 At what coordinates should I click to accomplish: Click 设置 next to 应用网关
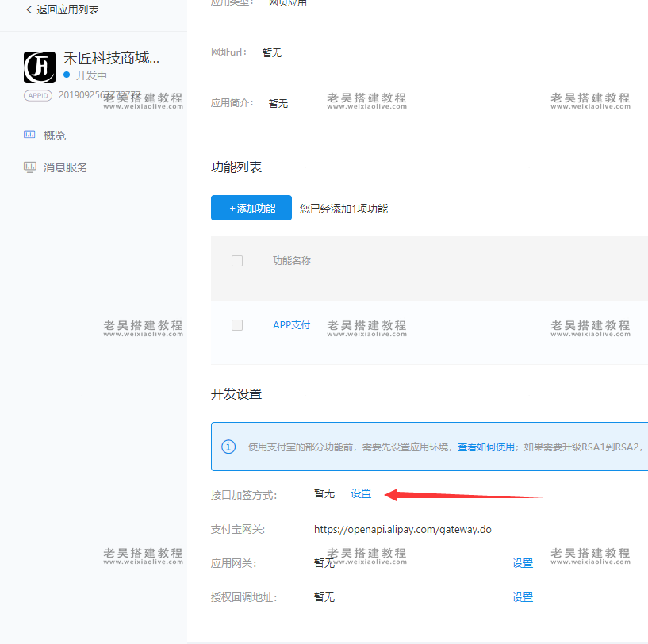pyautogui.click(x=523, y=562)
